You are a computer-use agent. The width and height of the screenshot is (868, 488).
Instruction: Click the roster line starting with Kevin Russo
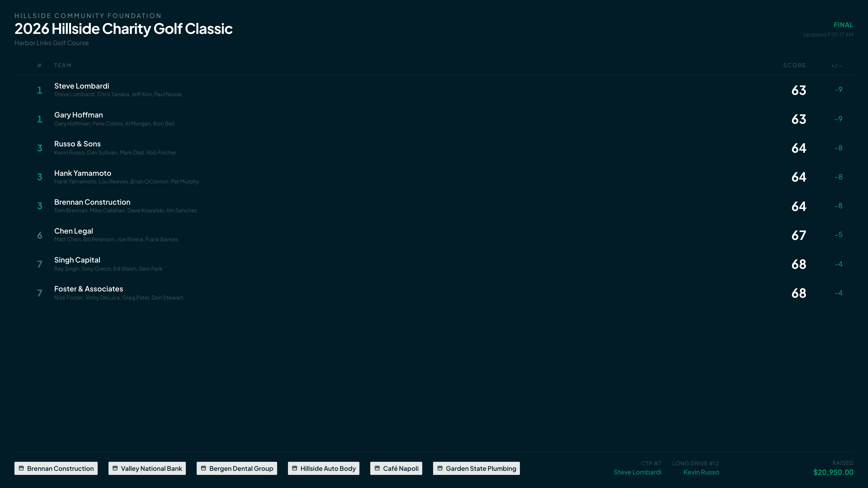tap(115, 152)
